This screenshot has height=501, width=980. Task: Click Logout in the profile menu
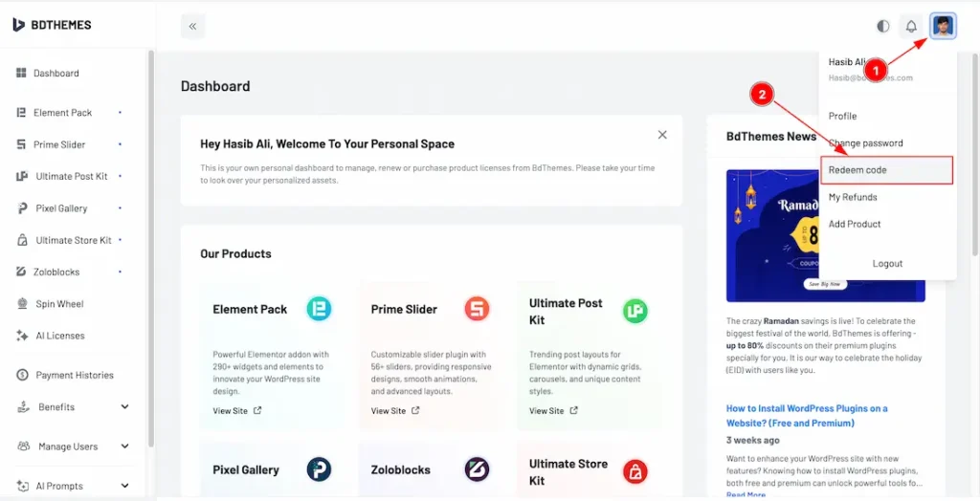[887, 264]
